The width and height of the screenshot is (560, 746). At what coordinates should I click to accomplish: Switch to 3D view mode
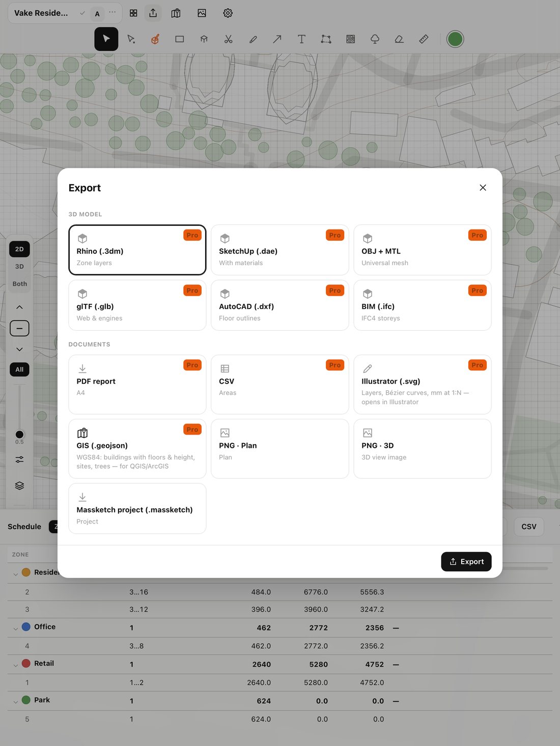19,267
